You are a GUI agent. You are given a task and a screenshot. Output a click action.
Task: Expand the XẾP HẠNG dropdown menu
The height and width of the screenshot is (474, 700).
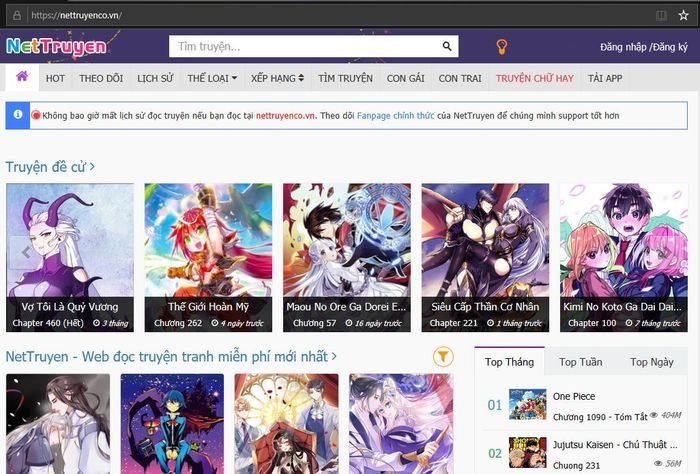tap(278, 78)
